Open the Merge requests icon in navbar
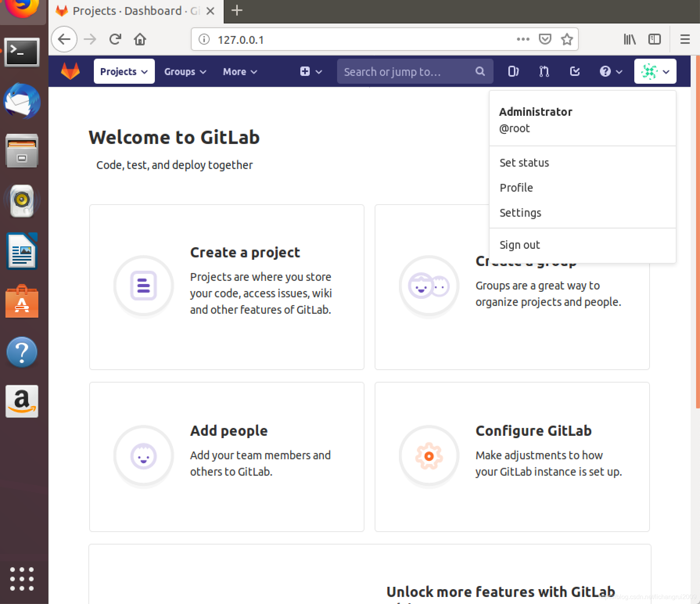Viewport: 700px width, 604px height. 544,71
